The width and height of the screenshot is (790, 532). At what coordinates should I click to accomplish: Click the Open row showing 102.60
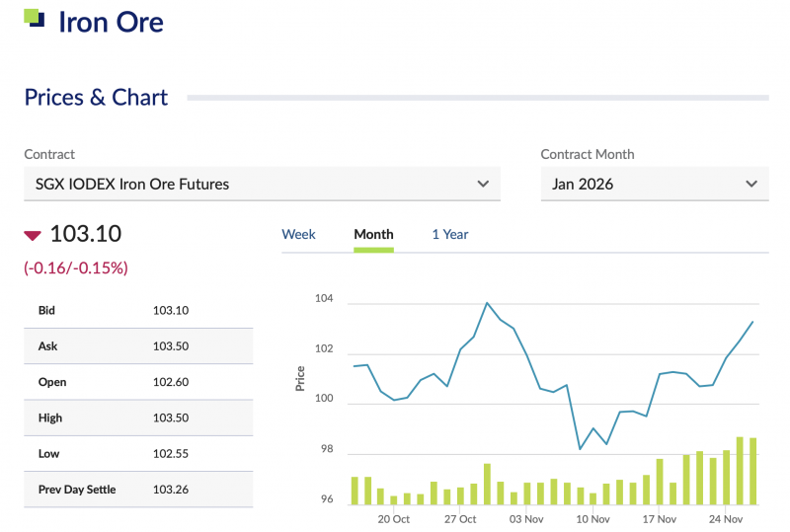point(138,382)
